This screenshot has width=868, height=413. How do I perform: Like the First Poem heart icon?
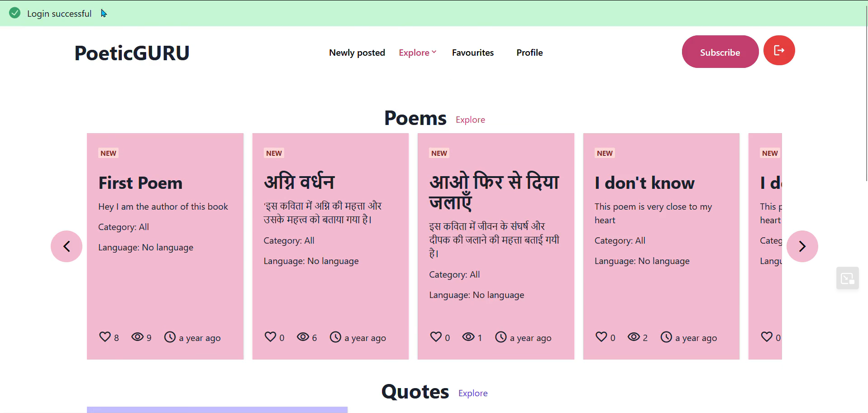pos(105,337)
